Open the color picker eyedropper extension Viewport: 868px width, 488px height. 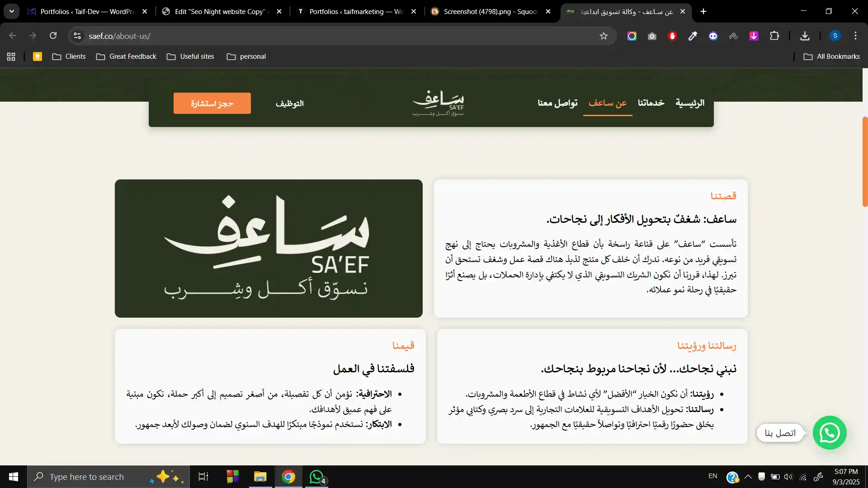[693, 36]
